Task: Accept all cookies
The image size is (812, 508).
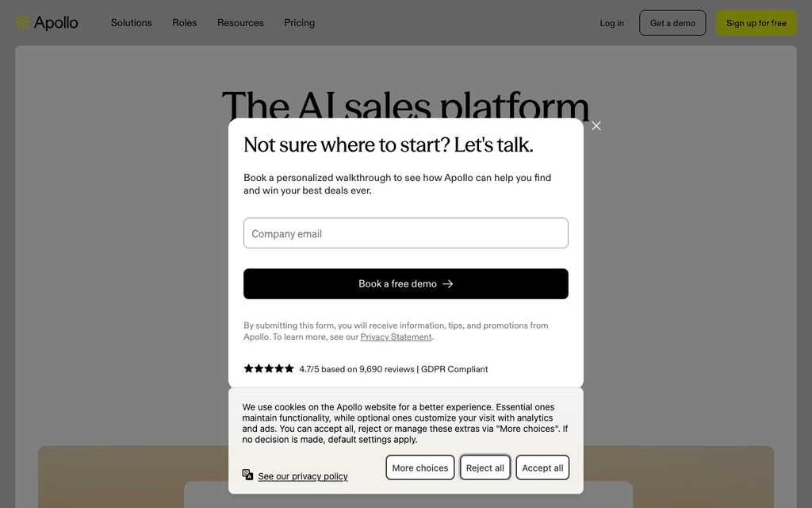Action: tap(542, 468)
